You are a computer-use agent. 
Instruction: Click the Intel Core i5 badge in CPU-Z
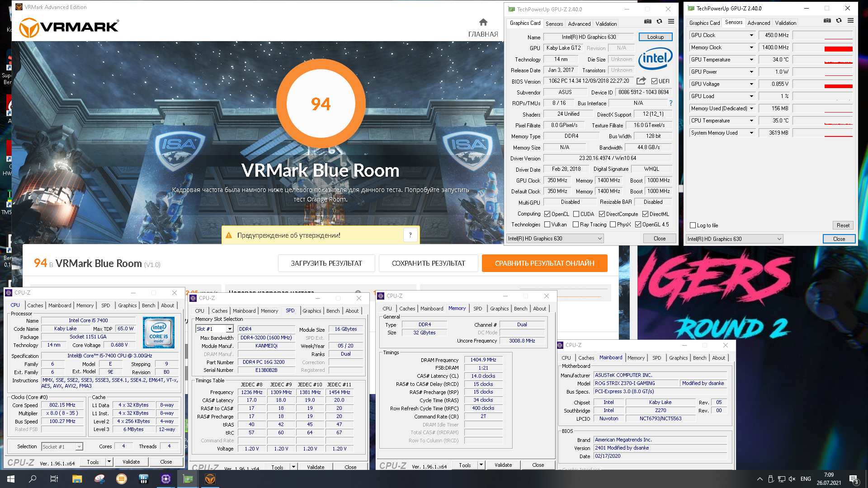159,333
